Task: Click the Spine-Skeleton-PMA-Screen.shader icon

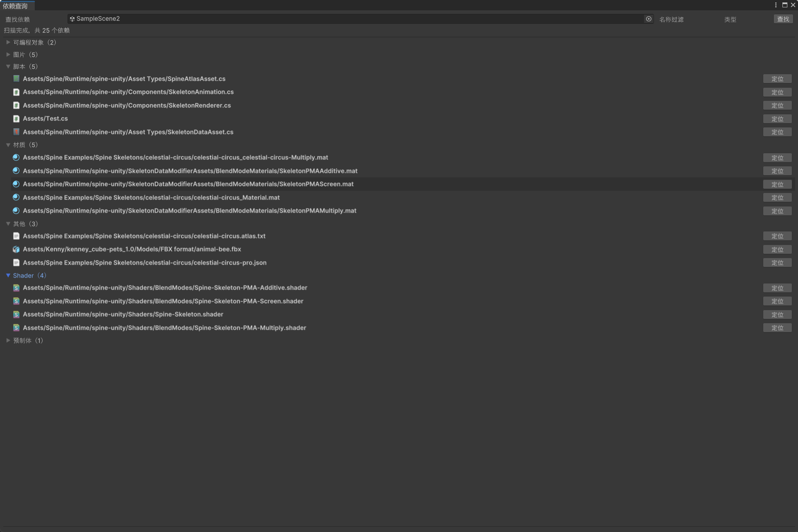Action: click(x=16, y=301)
